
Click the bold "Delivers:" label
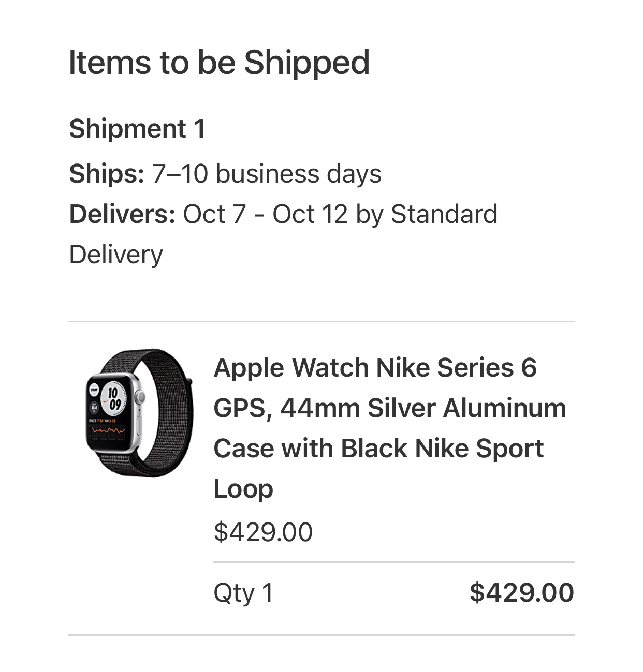(122, 214)
